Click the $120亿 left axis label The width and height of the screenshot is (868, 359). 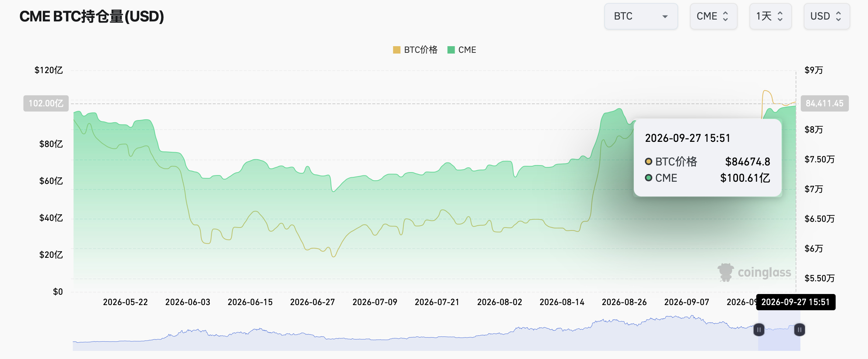[49, 70]
